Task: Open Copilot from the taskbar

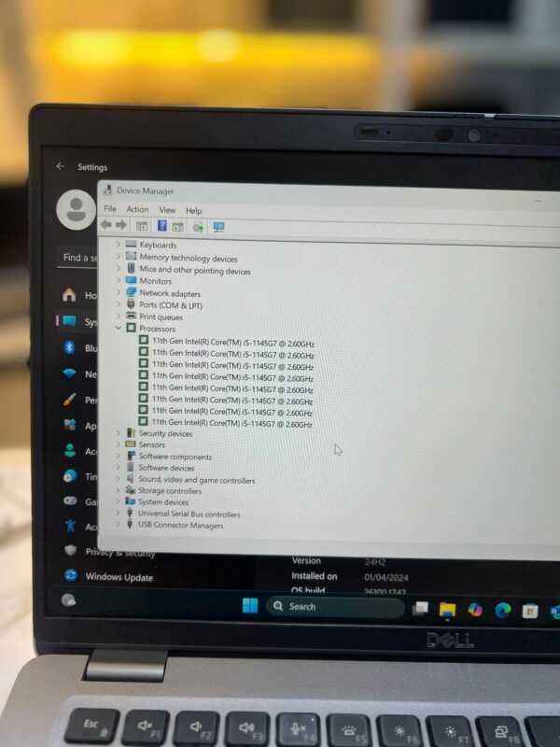Action: [x=475, y=610]
